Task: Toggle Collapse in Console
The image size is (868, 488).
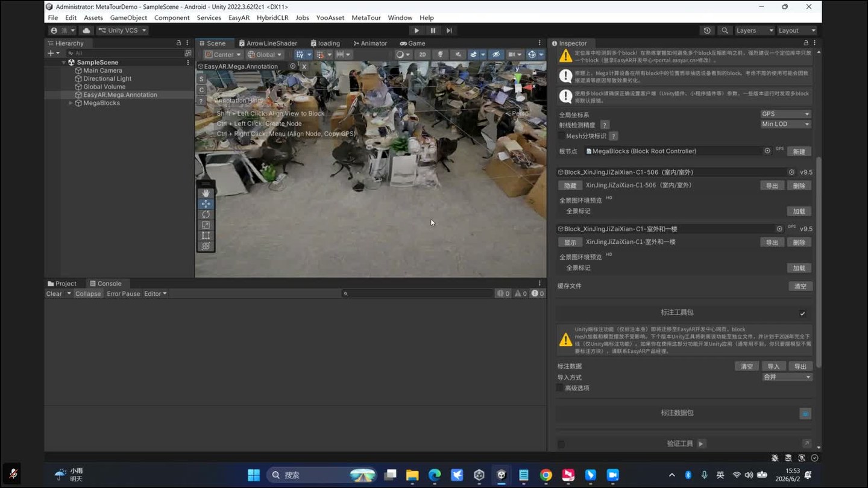Action: pos(88,293)
